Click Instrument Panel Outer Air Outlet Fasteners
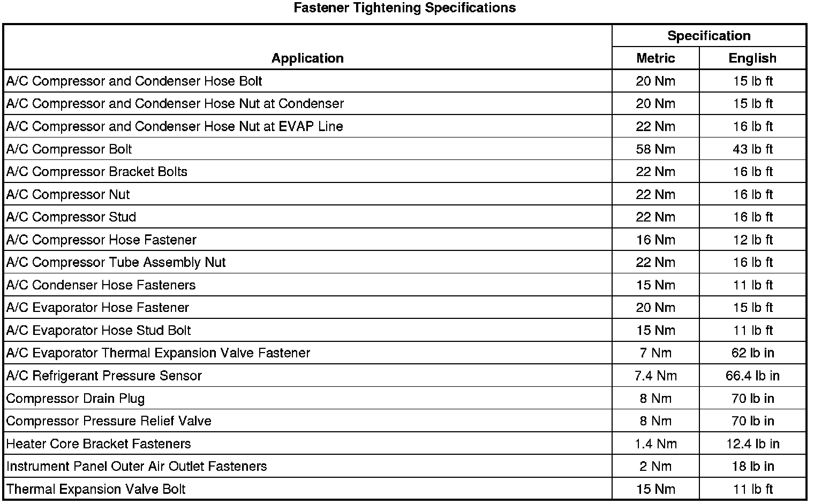The image size is (814, 504). coord(137,467)
